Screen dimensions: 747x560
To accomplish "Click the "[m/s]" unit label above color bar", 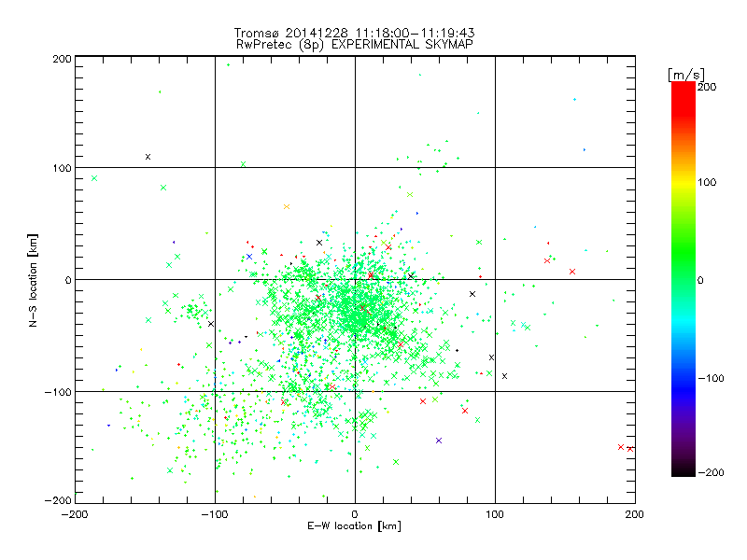I will (x=686, y=75).
